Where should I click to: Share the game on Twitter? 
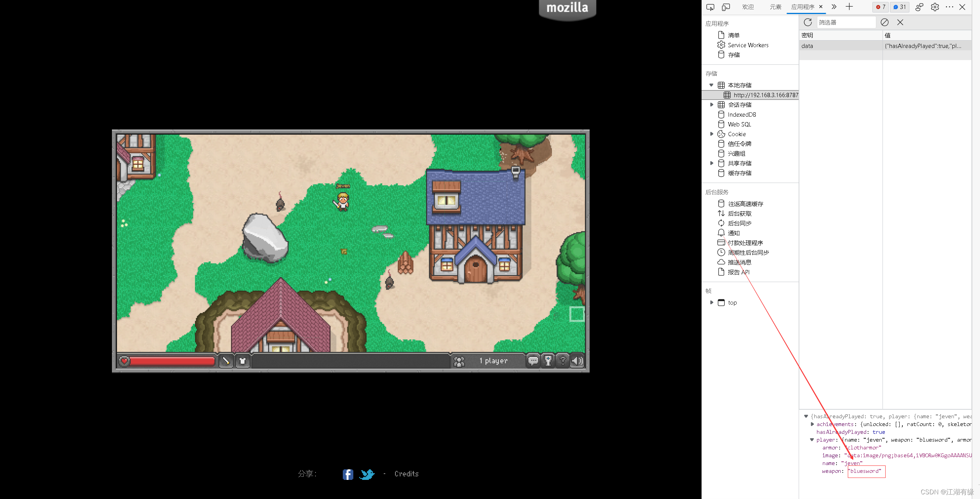[x=367, y=474]
